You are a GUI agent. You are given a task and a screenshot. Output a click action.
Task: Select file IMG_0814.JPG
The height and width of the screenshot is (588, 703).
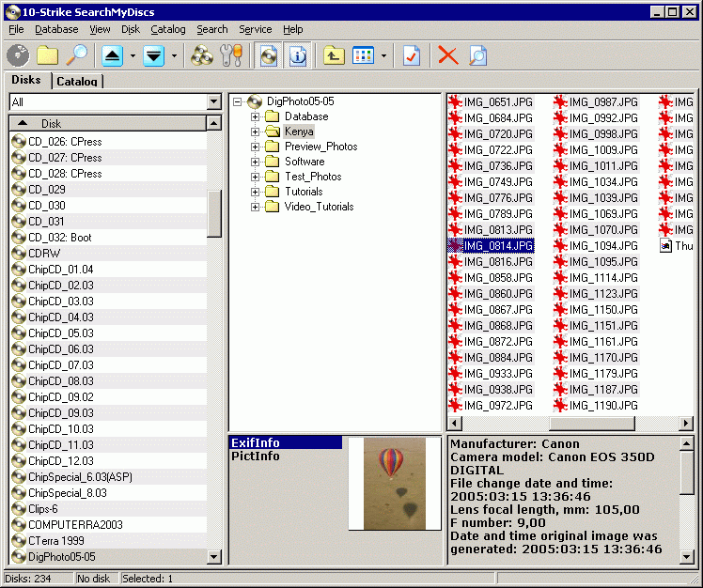click(498, 245)
